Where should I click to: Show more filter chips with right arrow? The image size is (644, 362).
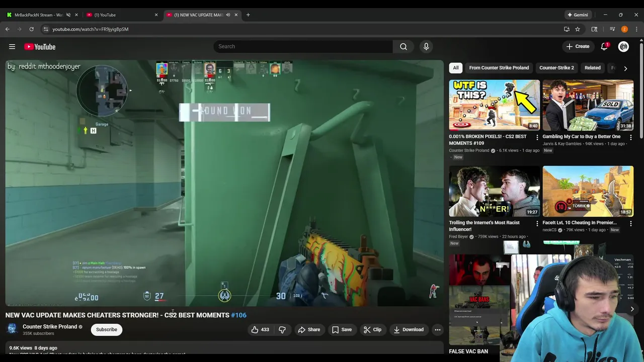tap(625, 68)
